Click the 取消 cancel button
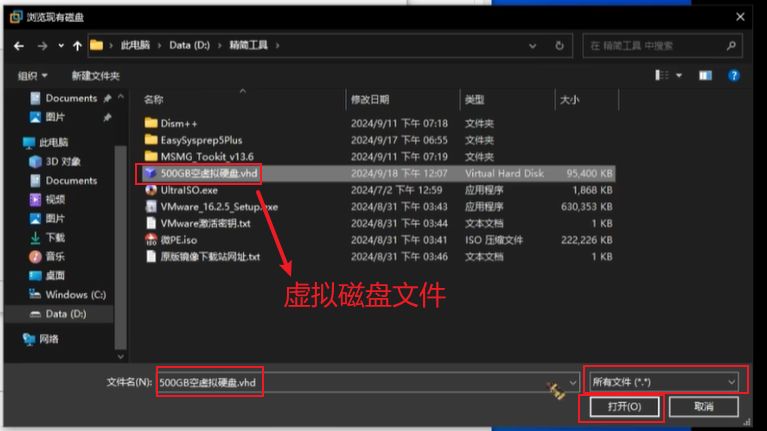The height and width of the screenshot is (431, 767). (703, 407)
